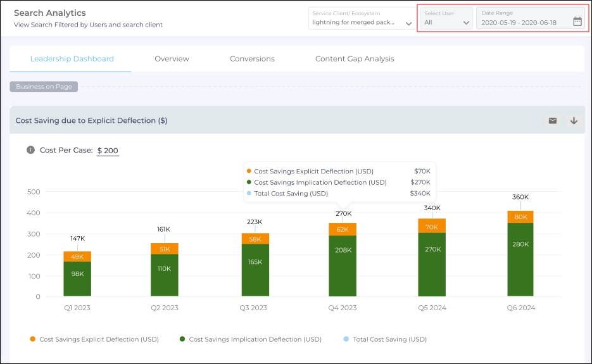Open the Service Client/Ecosystem dropdown
This screenshot has width=592, height=364.
point(362,19)
